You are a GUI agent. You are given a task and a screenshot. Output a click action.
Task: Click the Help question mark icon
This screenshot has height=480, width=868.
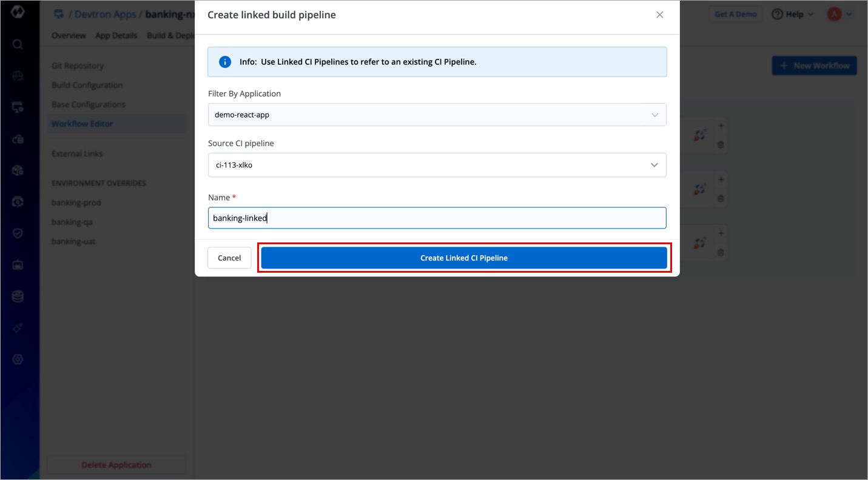click(777, 15)
